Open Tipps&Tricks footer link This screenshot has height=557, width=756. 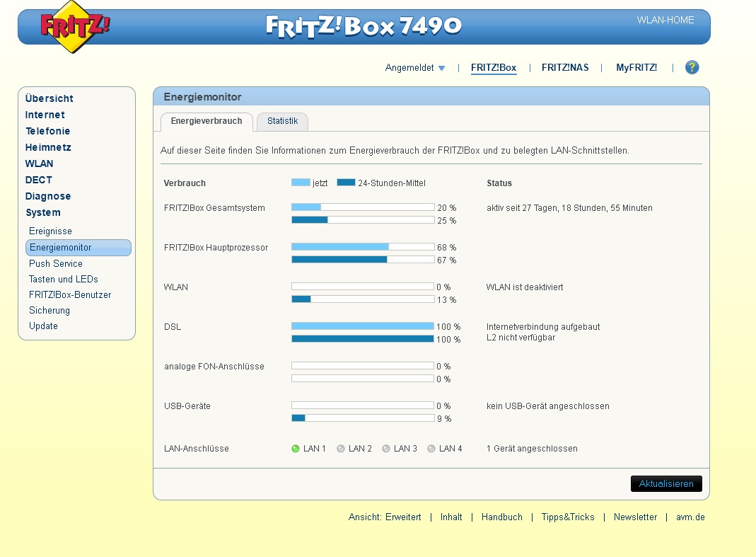tap(567, 517)
